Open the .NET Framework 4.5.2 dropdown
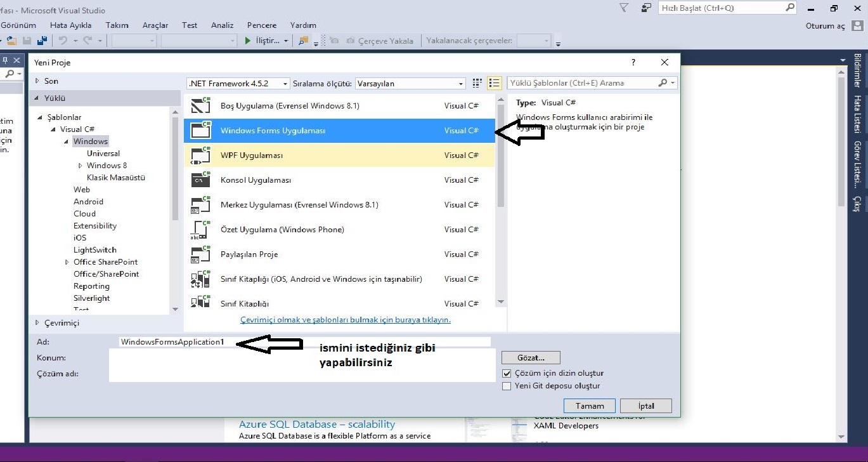Image resolution: width=868 pixels, height=462 pixels. click(238, 84)
